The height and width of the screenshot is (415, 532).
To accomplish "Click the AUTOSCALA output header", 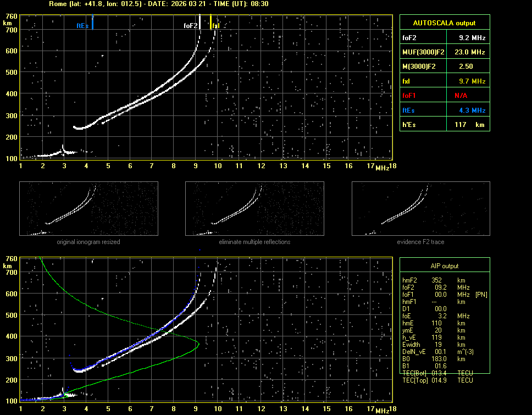I will pos(444,23).
